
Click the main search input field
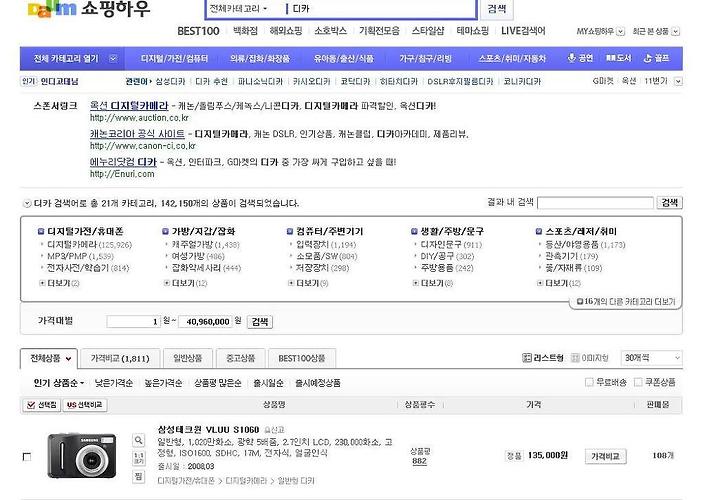point(381,9)
